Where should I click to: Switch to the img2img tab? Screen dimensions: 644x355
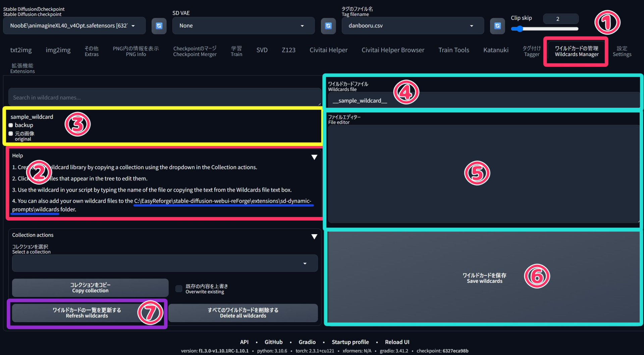(x=58, y=50)
